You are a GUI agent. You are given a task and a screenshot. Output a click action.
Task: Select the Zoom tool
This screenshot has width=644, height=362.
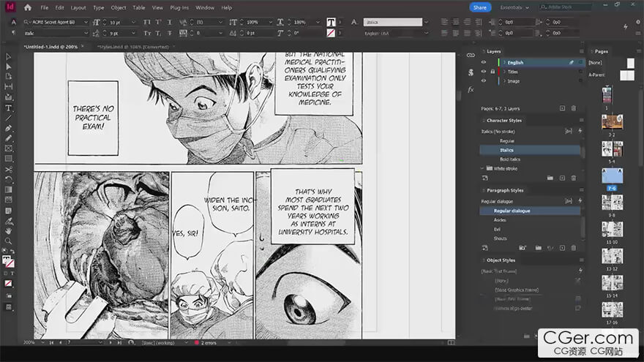pyautogui.click(x=8, y=241)
